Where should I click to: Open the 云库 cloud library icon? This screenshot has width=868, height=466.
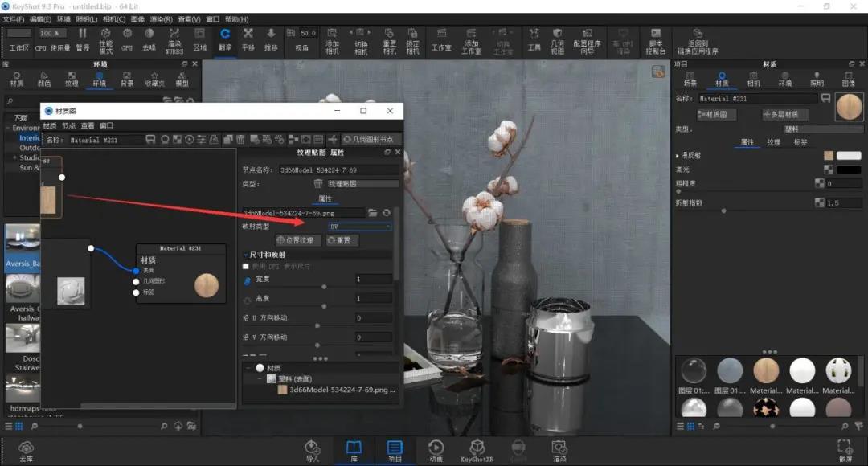[x=26, y=451]
